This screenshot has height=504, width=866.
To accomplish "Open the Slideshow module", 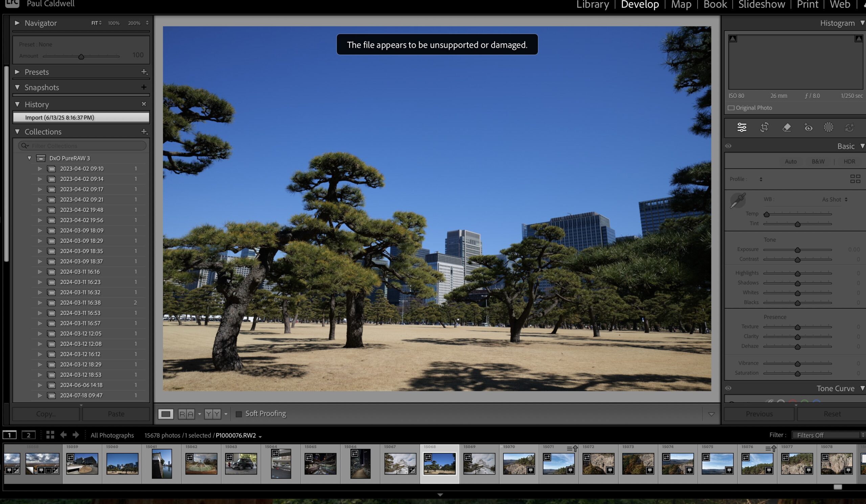I will (x=761, y=5).
